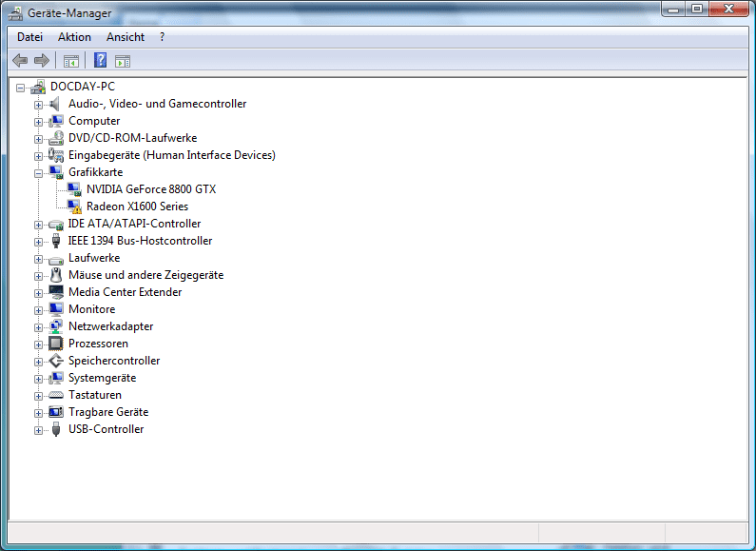Expand the Monitore category
756x551 pixels.
point(38,310)
